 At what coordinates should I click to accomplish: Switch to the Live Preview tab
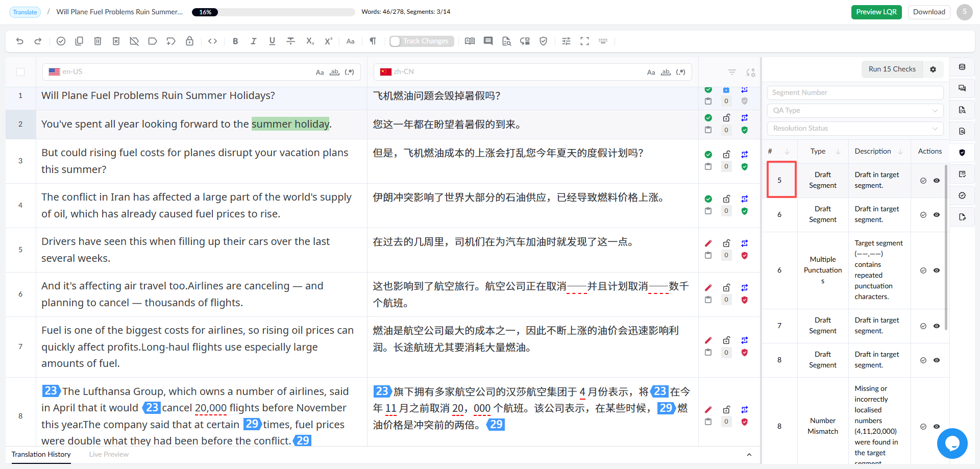(109, 455)
